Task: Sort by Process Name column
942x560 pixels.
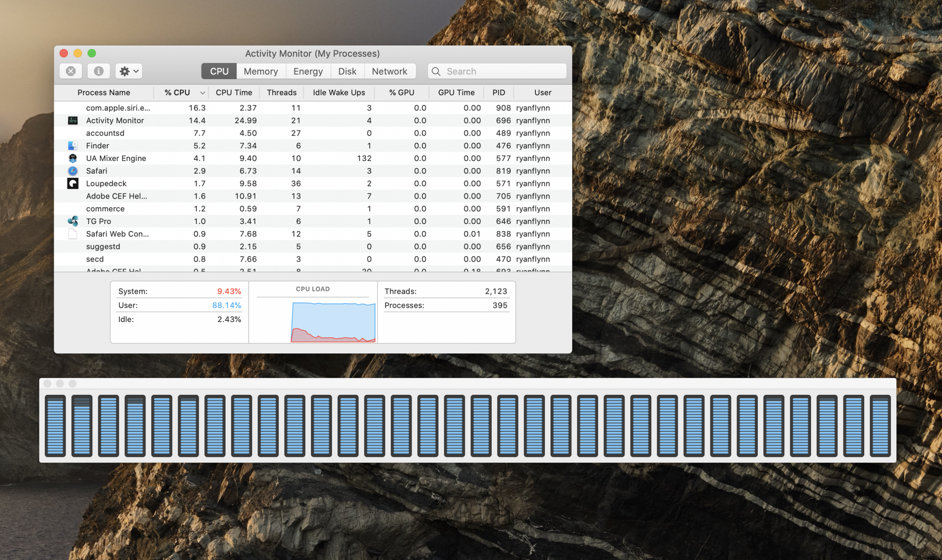Action: click(x=104, y=93)
